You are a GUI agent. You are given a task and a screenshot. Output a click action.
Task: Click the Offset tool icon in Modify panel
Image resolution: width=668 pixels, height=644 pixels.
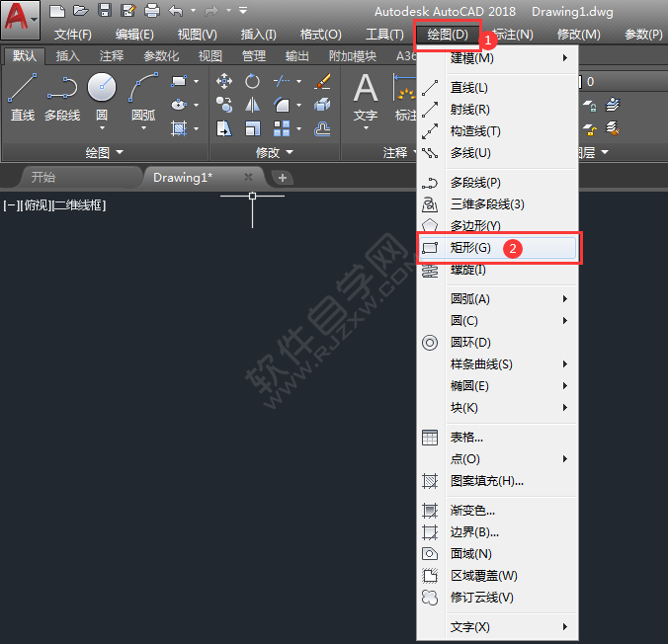(x=322, y=128)
